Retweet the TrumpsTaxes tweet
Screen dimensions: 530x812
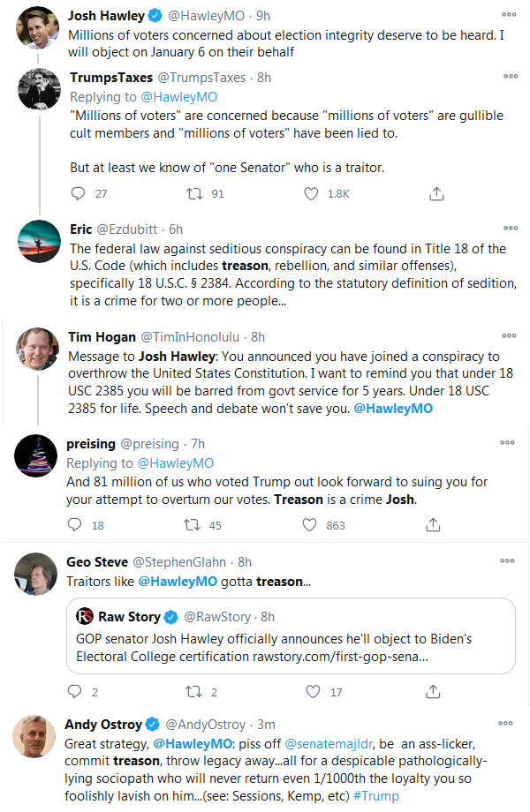[x=190, y=193]
